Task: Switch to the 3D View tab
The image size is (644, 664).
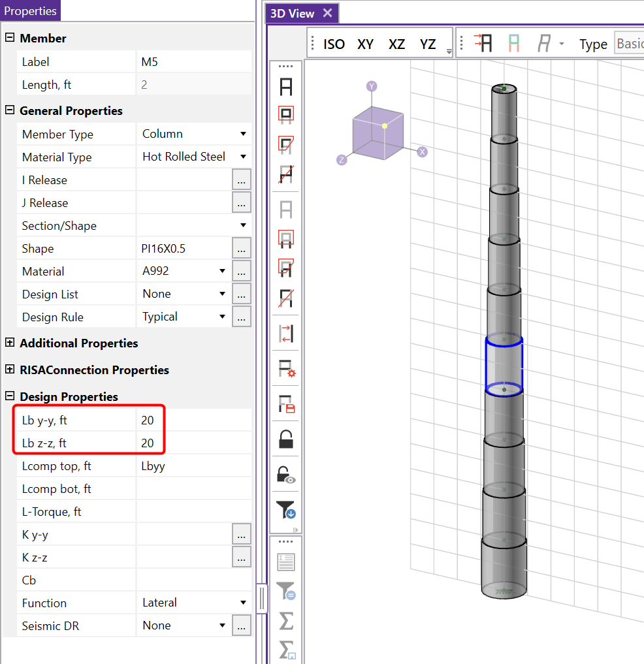Action: pos(292,13)
